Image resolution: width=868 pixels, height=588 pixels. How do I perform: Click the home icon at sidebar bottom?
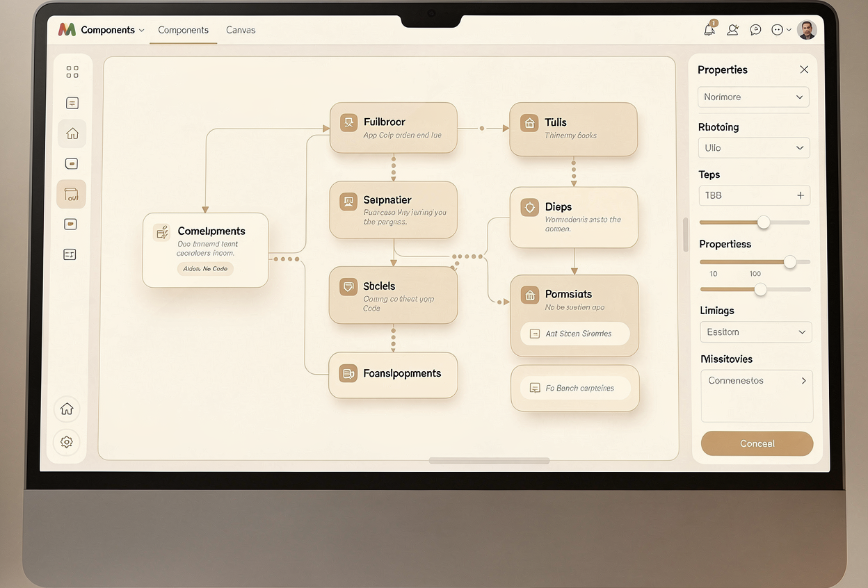point(67,409)
